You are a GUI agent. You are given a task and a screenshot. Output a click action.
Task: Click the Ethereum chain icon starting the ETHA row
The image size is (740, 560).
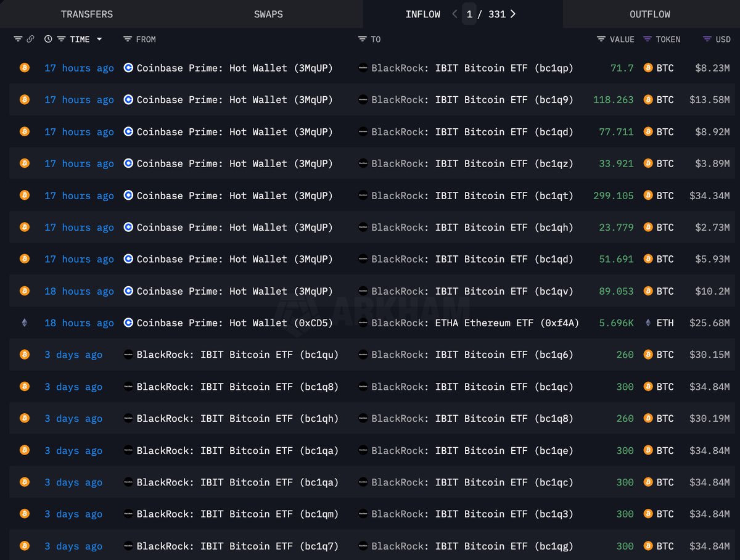pos(25,323)
